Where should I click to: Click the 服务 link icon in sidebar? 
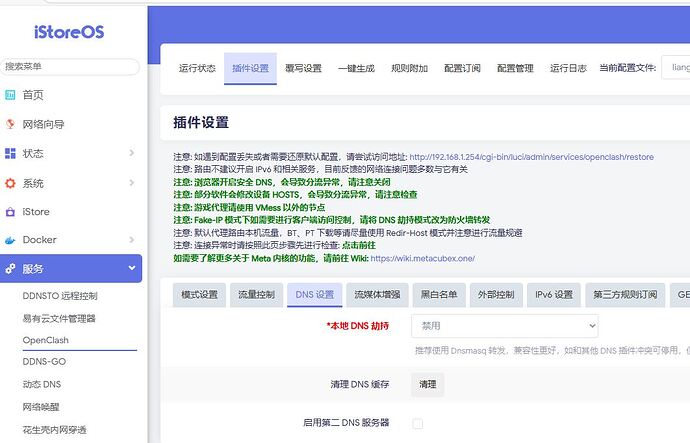point(11,269)
